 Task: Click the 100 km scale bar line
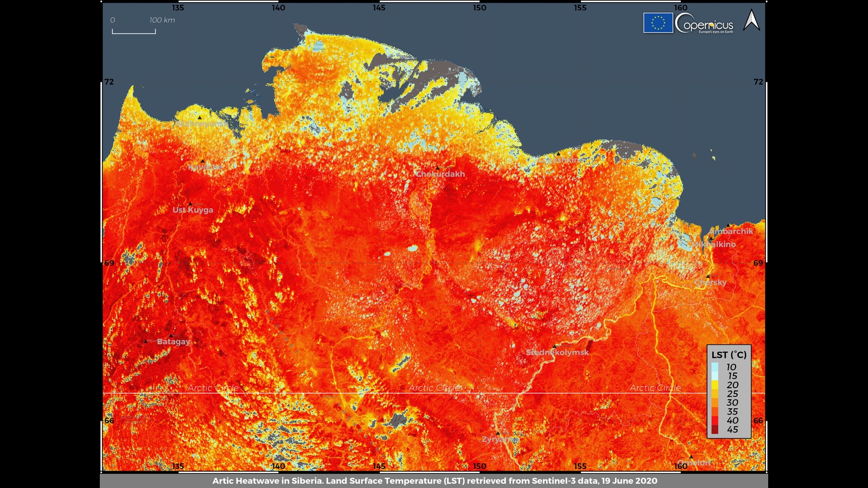pos(134,31)
